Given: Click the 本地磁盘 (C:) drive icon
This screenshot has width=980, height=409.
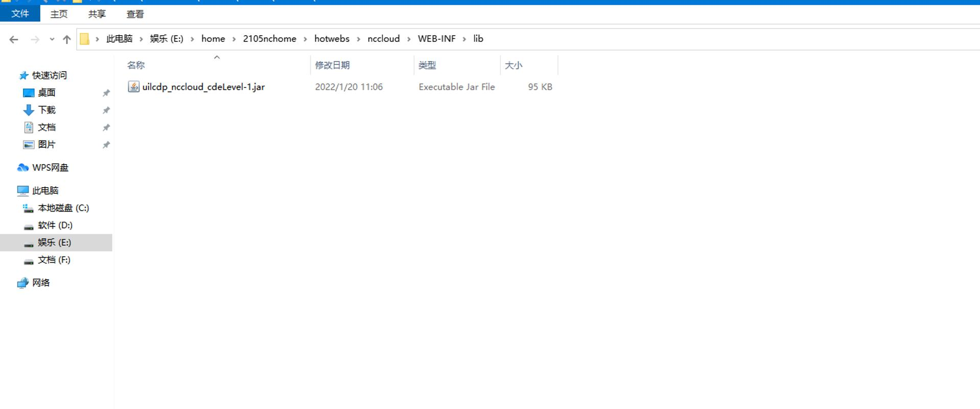Looking at the screenshot, I should [x=28, y=209].
